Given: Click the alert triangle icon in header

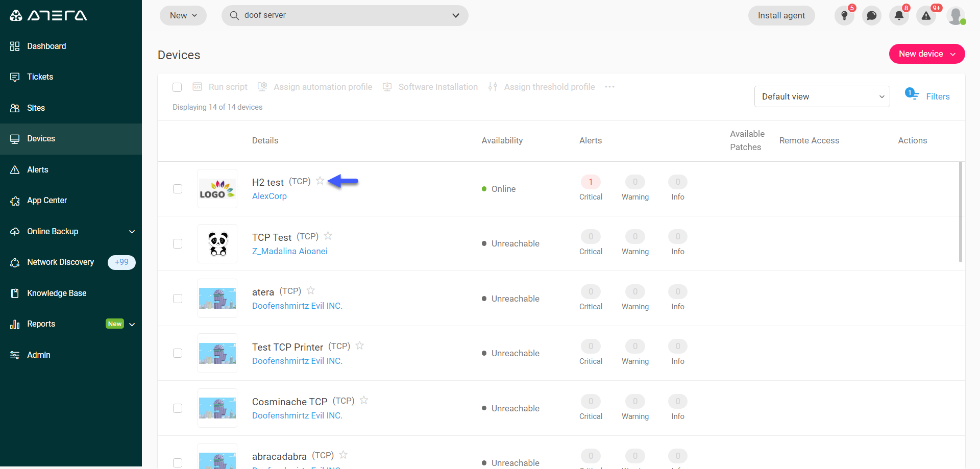Looking at the screenshot, I should pos(926,16).
